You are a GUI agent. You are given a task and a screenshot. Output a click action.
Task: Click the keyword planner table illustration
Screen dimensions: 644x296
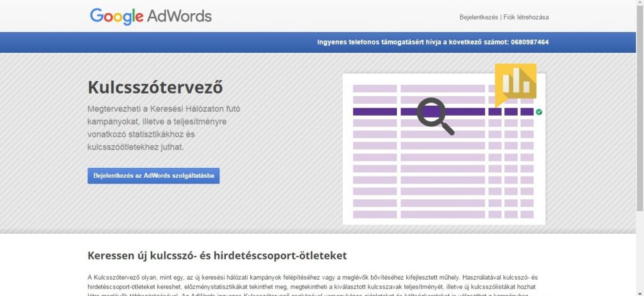point(444,149)
